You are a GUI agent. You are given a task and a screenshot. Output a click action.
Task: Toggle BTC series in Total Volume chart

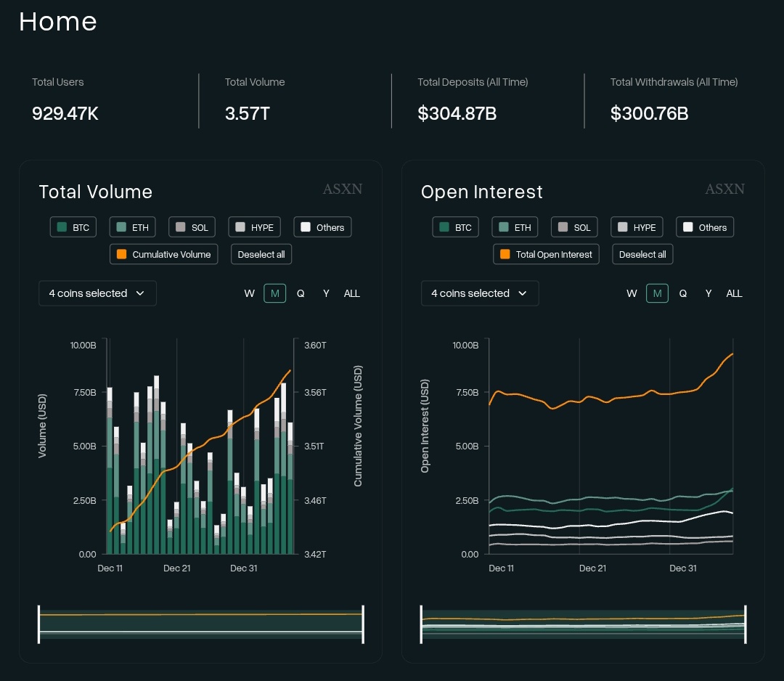(73, 227)
